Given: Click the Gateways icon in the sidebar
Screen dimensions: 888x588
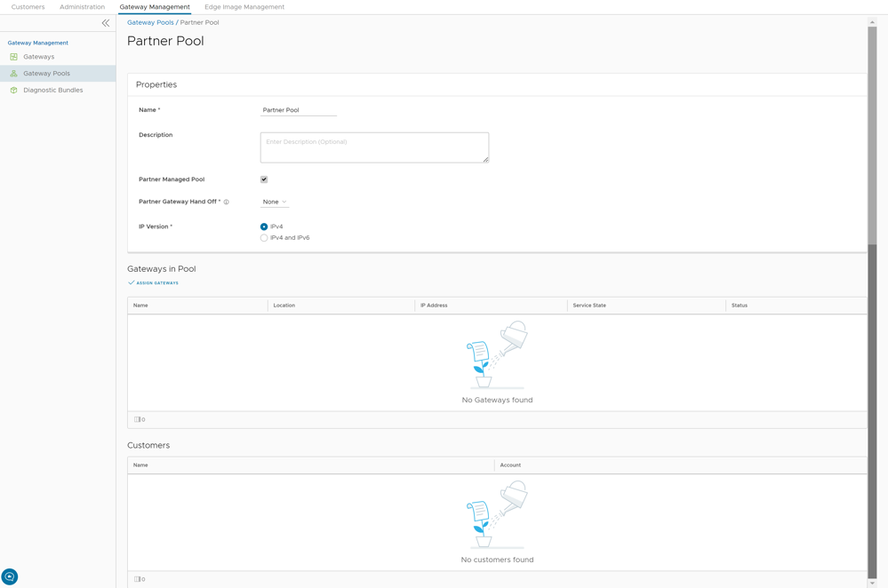Looking at the screenshot, I should tap(14, 57).
